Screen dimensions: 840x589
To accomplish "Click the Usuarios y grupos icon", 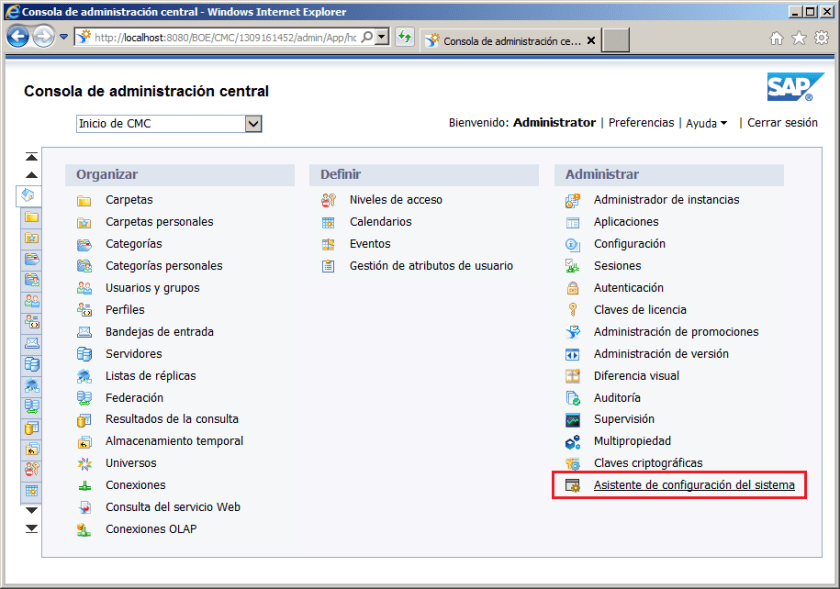I will click(x=85, y=288).
